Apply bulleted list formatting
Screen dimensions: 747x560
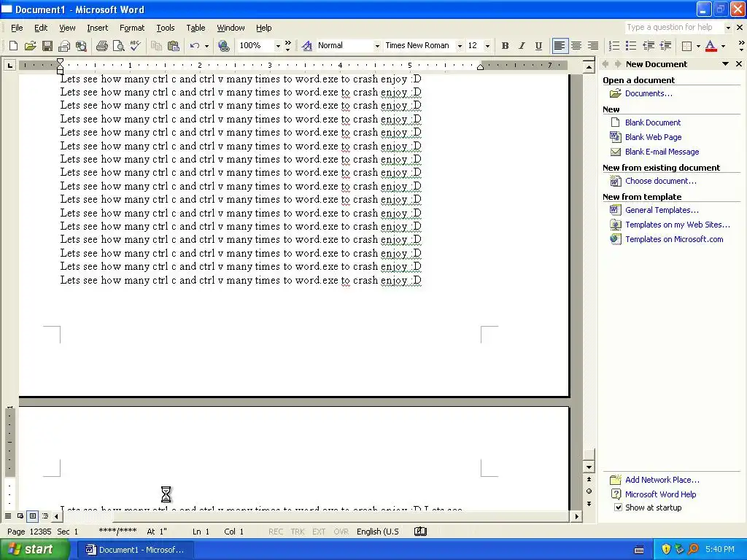tap(631, 46)
